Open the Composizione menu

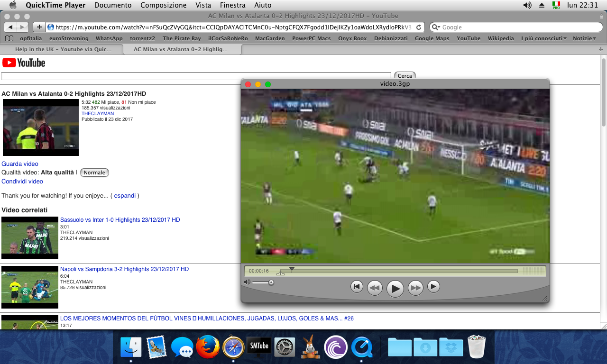[x=164, y=5]
